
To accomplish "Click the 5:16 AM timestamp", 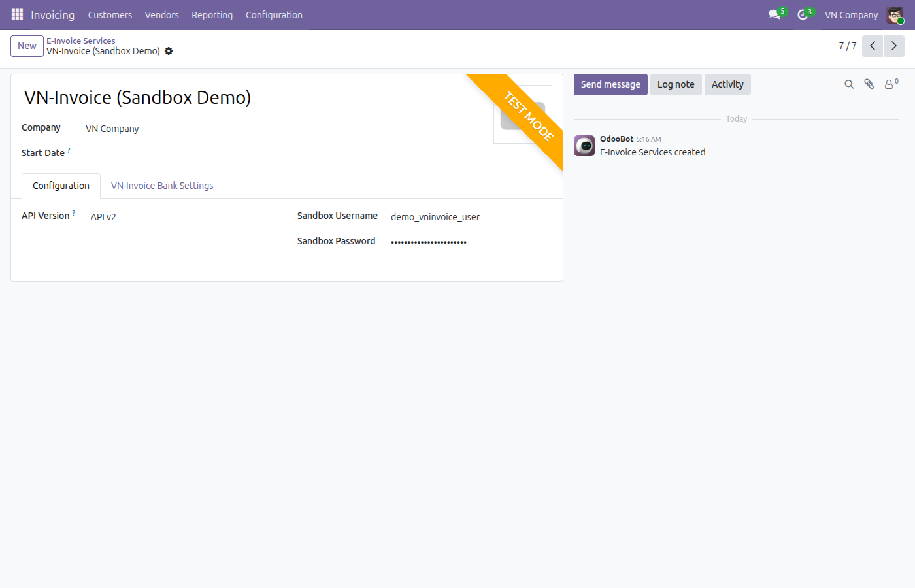I will pyautogui.click(x=648, y=139).
